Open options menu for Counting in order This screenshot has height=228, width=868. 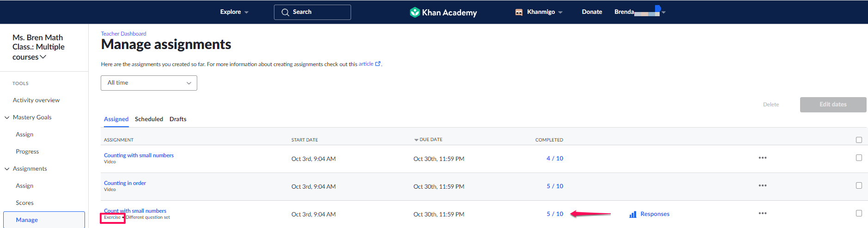click(762, 185)
